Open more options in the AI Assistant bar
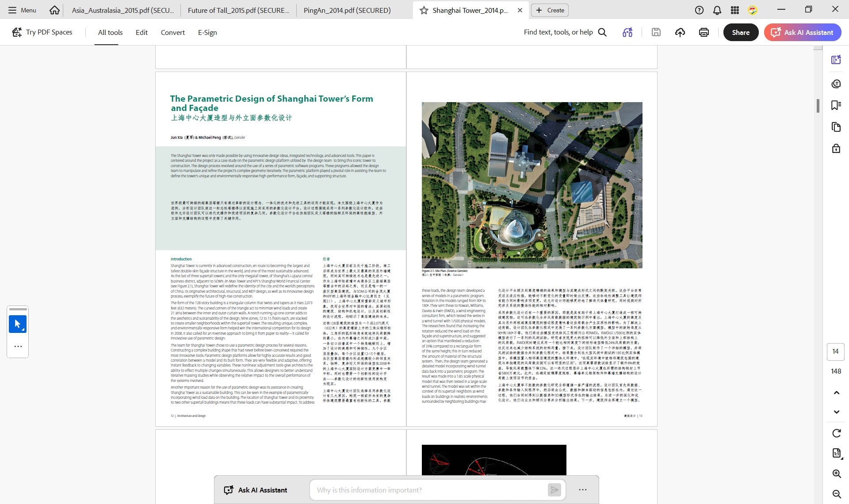Viewport: 849px width, 504px height. 583,490
